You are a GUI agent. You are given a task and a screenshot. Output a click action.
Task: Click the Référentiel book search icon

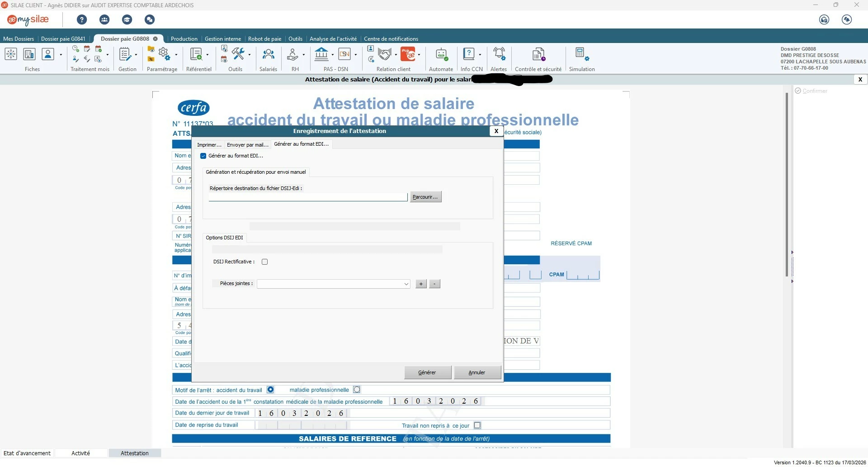pos(196,54)
